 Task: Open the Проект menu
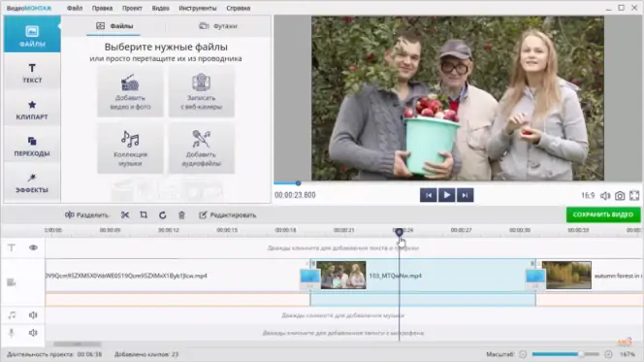132,8
